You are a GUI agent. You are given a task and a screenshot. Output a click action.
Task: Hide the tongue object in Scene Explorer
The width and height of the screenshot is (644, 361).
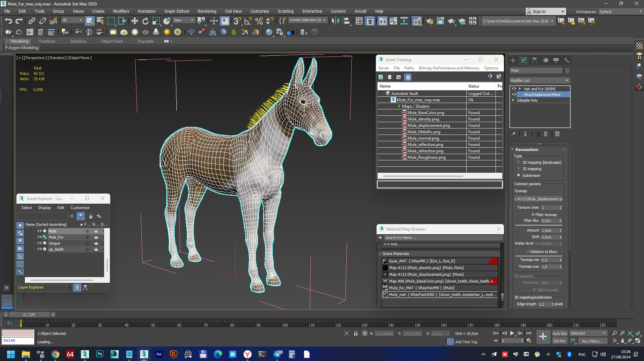tap(39, 243)
